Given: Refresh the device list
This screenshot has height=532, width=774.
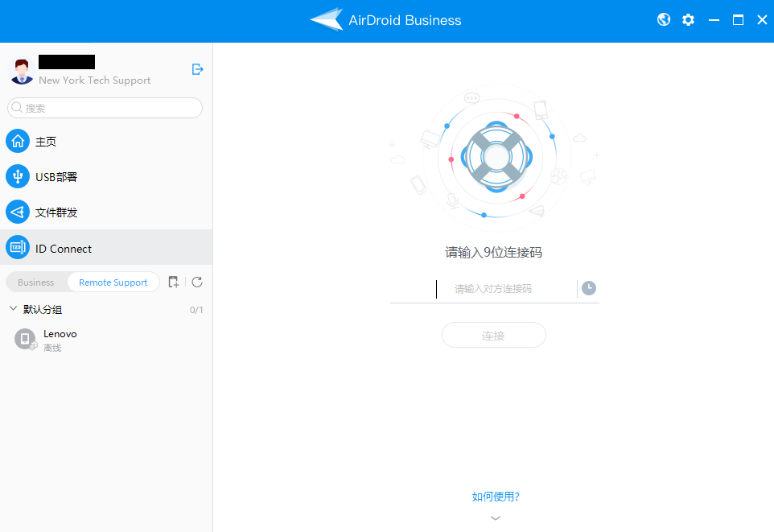Looking at the screenshot, I should (197, 282).
